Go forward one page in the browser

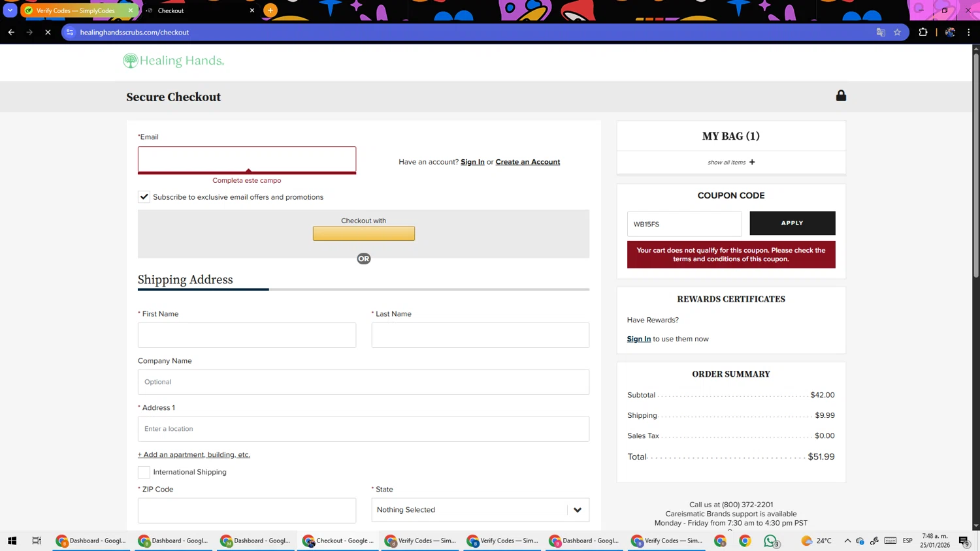point(29,32)
